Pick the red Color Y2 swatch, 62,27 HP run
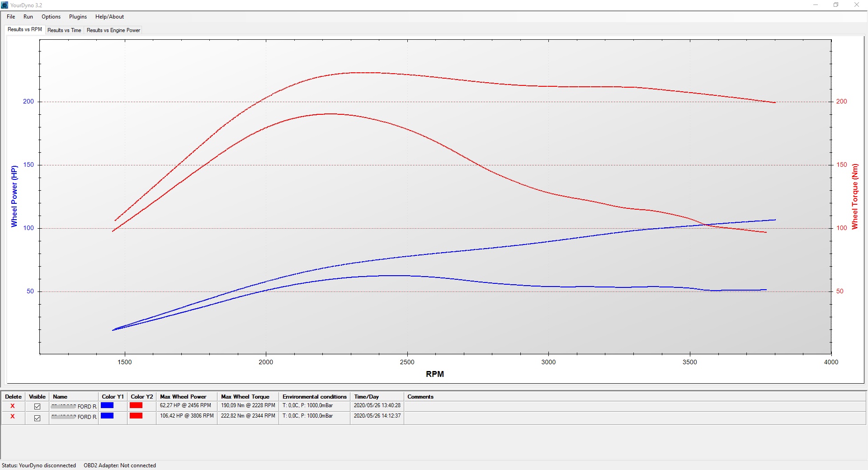The width and height of the screenshot is (868, 470). [136, 405]
